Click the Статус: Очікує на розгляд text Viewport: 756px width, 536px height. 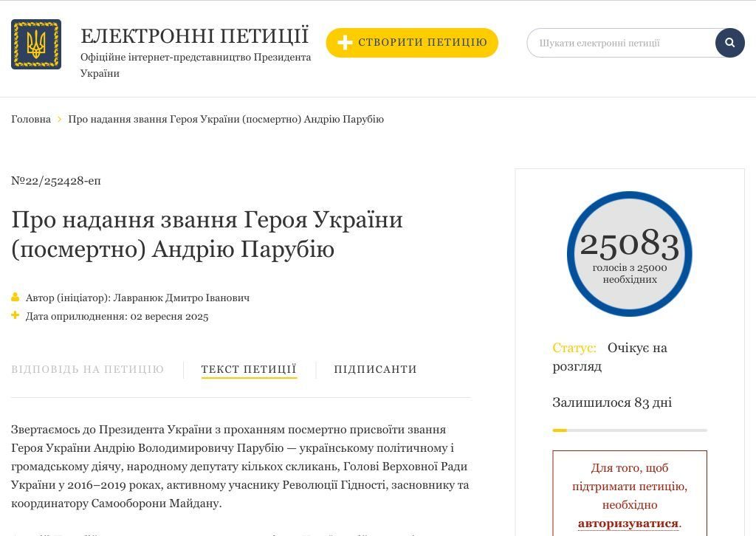[610, 357]
